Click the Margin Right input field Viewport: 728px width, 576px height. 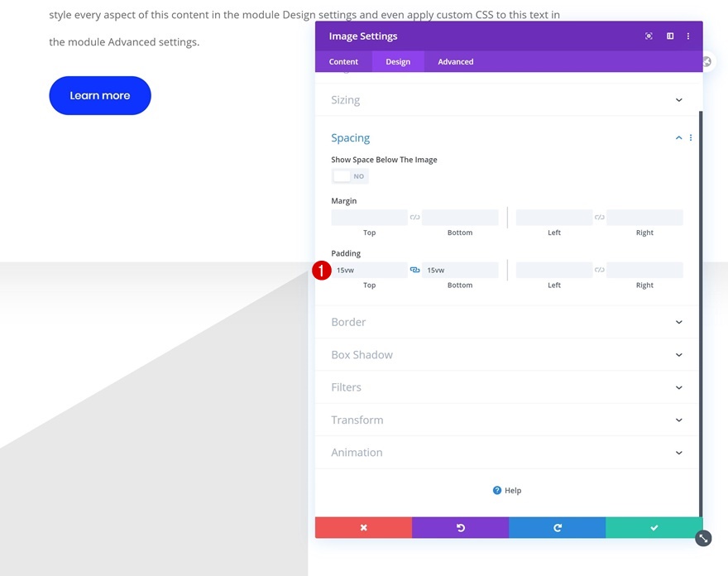click(645, 218)
